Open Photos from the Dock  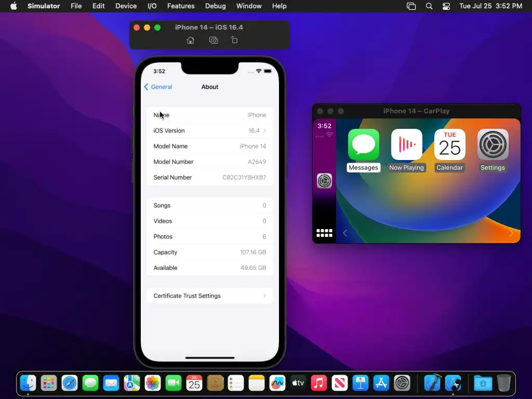[153, 383]
